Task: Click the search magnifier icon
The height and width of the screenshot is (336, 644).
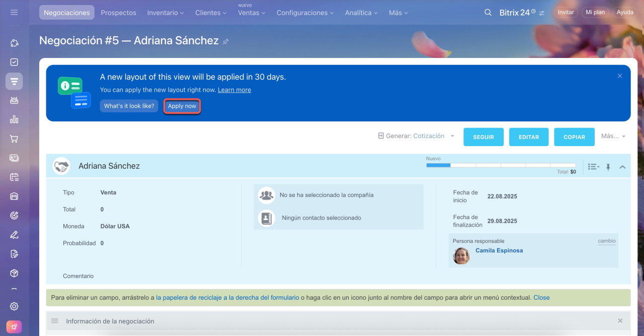Action: [x=488, y=13]
